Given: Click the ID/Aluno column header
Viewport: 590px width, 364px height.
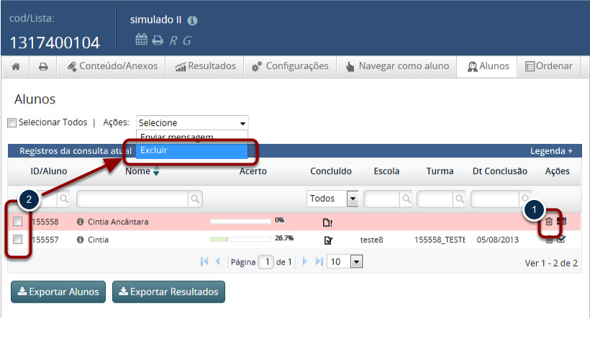Looking at the screenshot, I should [x=49, y=171].
